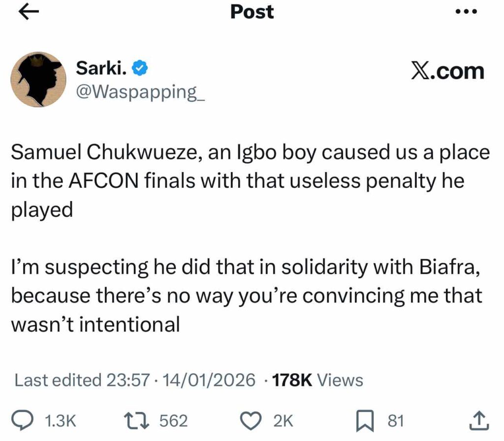Tap the "Post" header title

252,12
